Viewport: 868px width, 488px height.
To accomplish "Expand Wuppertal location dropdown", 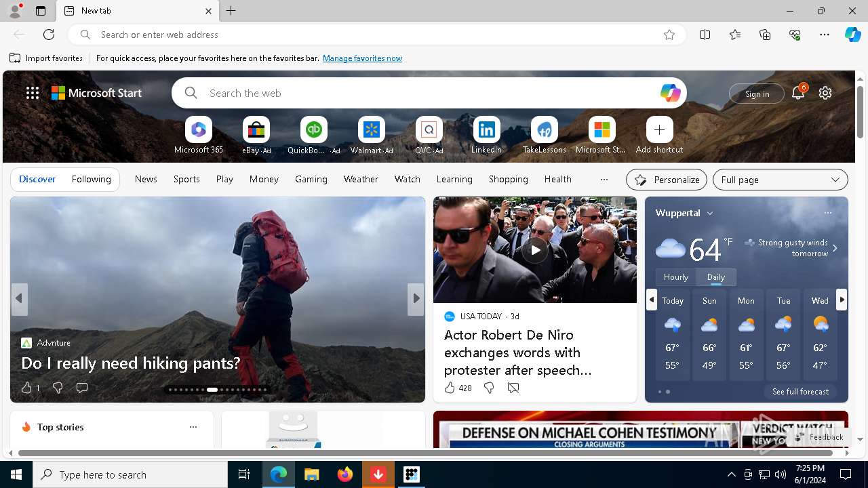I will coord(710,213).
